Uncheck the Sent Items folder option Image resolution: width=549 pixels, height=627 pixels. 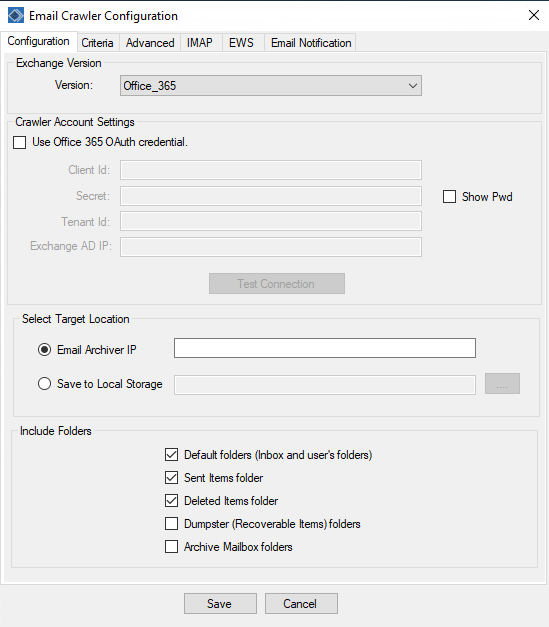[x=172, y=477]
